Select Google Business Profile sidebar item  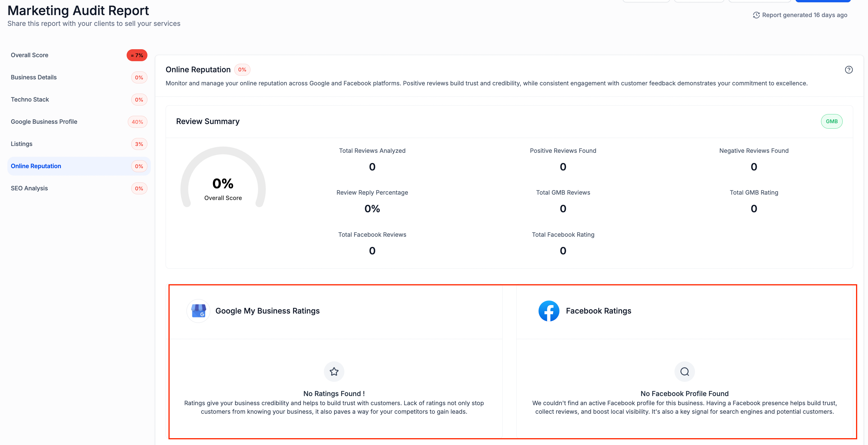pyautogui.click(x=44, y=121)
